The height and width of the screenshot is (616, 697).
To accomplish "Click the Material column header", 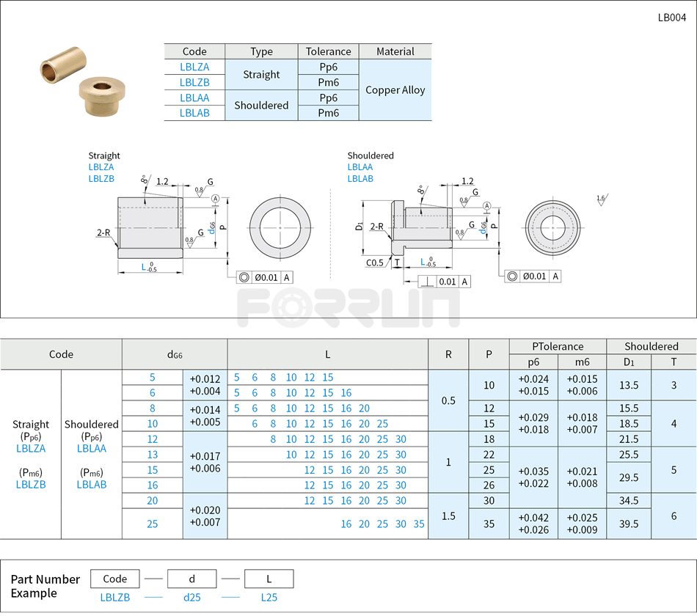I will tap(395, 51).
